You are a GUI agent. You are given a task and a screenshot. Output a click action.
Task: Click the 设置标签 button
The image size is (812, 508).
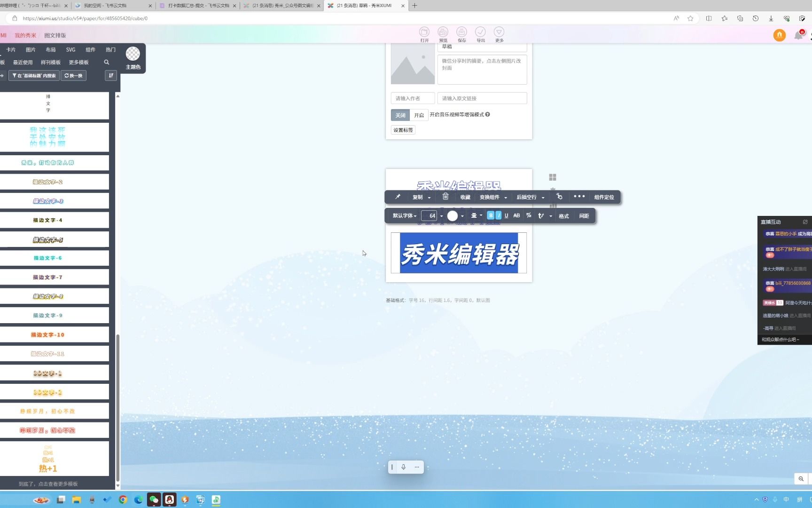(x=403, y=130)
